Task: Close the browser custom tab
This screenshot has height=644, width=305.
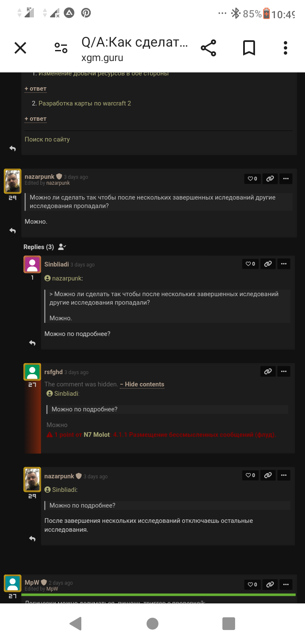Action: (20, 48)
